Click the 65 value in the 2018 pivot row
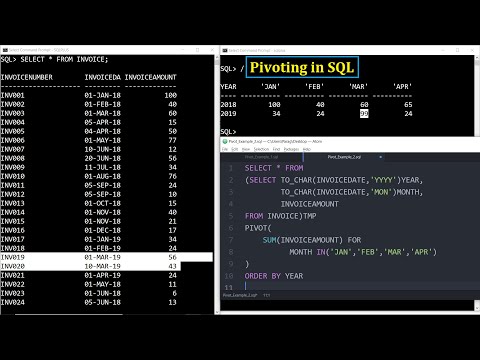Image resolution: width=480 pixels, height=360 pixels. [408, 105]
